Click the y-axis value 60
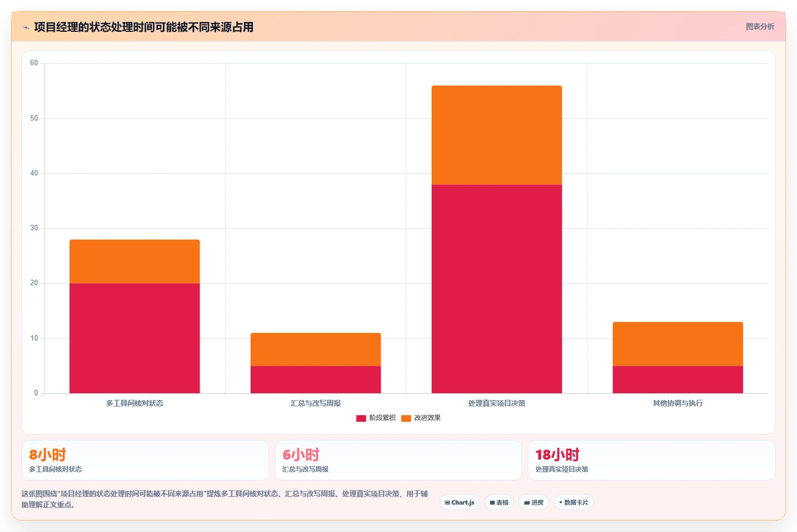 pos(34,63)
